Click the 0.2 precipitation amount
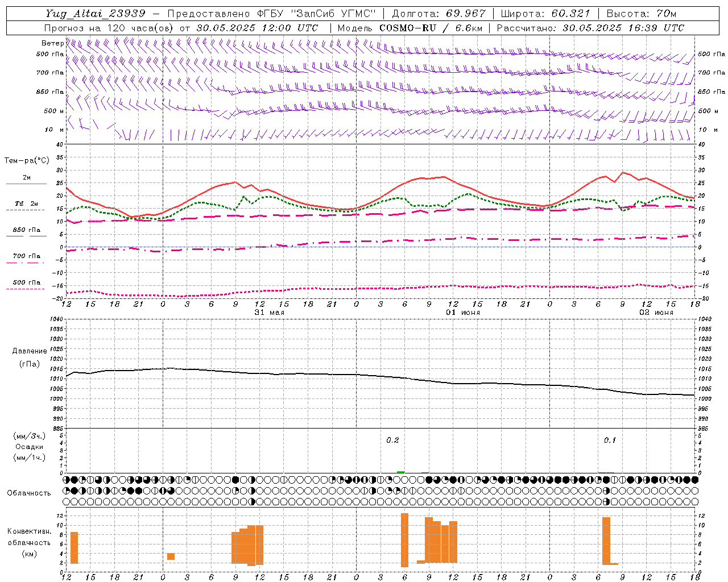This screenshot has width=728, height=582. [392, 440]
